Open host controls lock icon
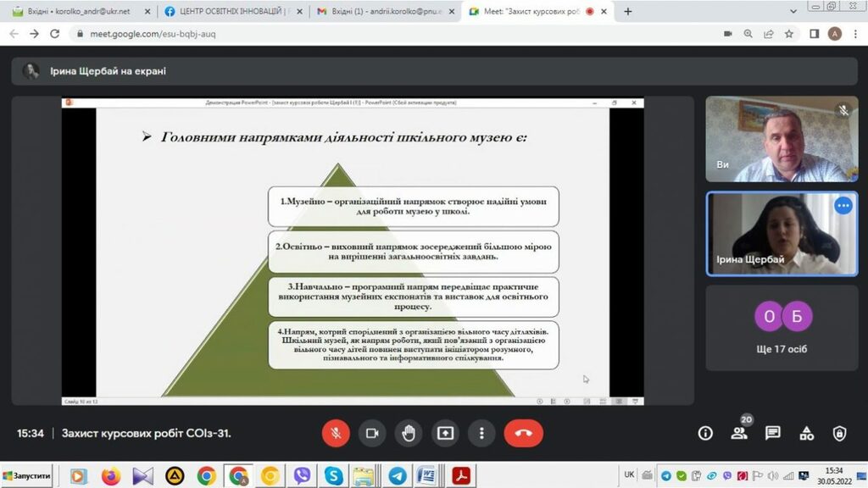 [x=839, y=433]
